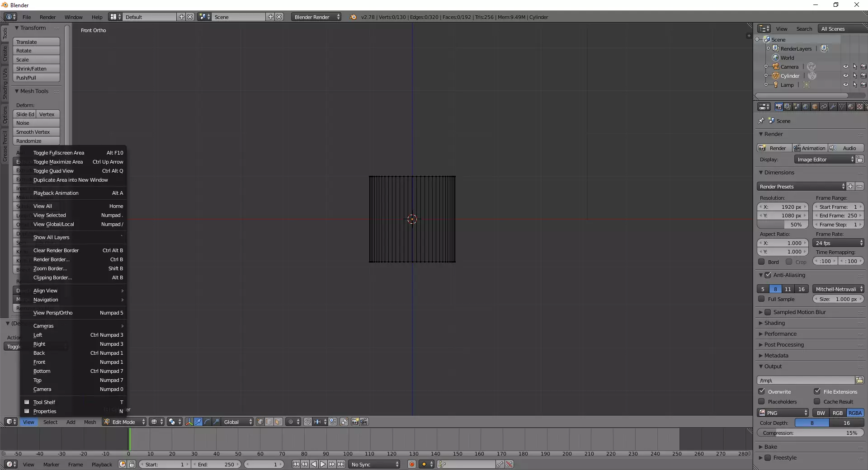Open the Edit Mode dropdown
The height and width of the screenshot is (470, 868).
click(x=124, y=422)
